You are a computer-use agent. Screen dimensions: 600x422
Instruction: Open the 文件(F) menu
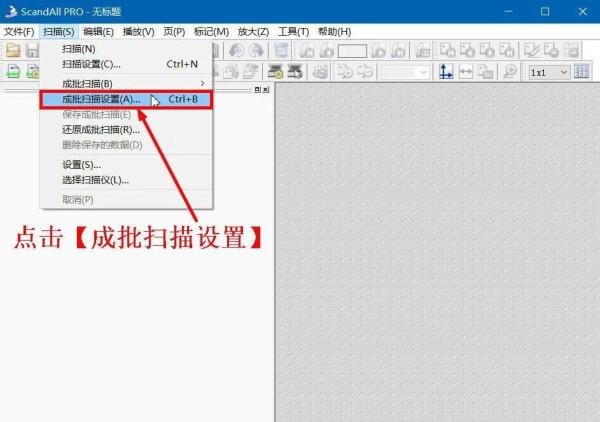[19, 32]
